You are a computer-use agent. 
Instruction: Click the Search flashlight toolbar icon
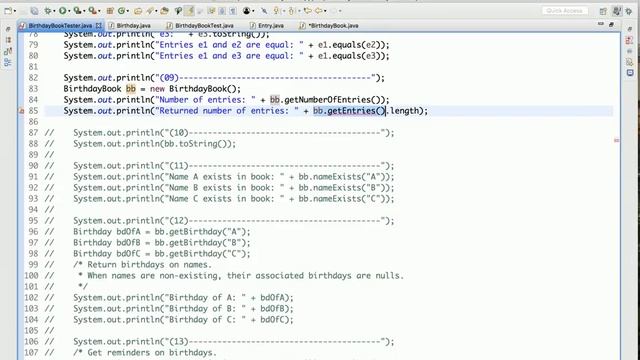(x=149, y=11)
